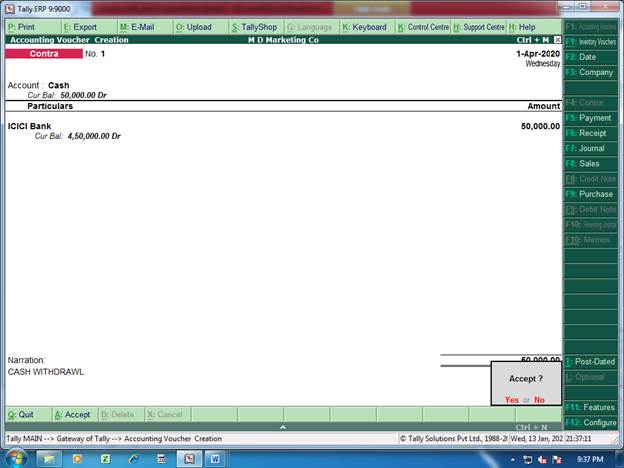Select F7 Journal voucher

(591, 148)
